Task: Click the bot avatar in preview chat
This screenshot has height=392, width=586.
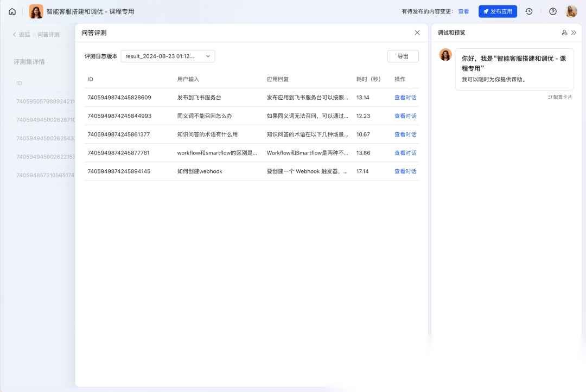Action: click(445, 55)
